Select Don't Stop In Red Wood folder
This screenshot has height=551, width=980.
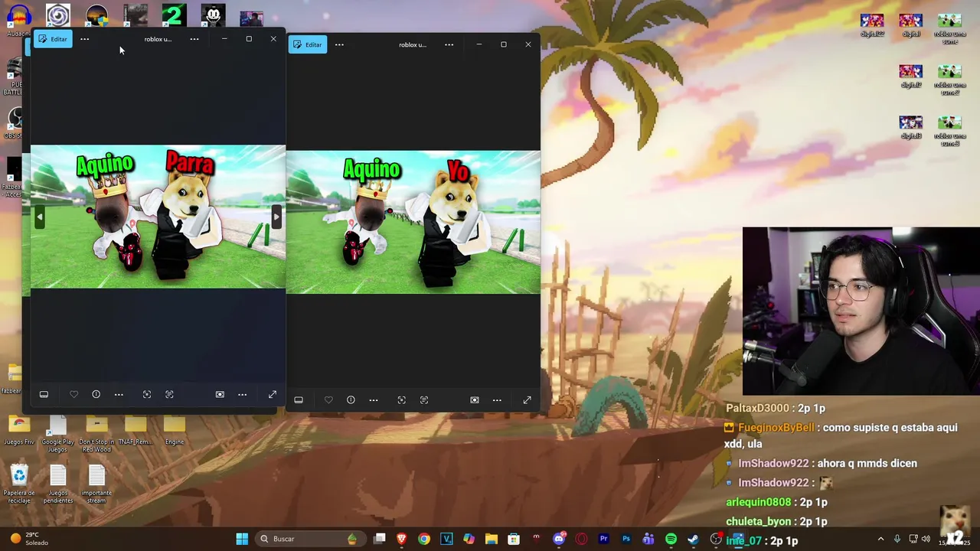(x=96, y=434)
